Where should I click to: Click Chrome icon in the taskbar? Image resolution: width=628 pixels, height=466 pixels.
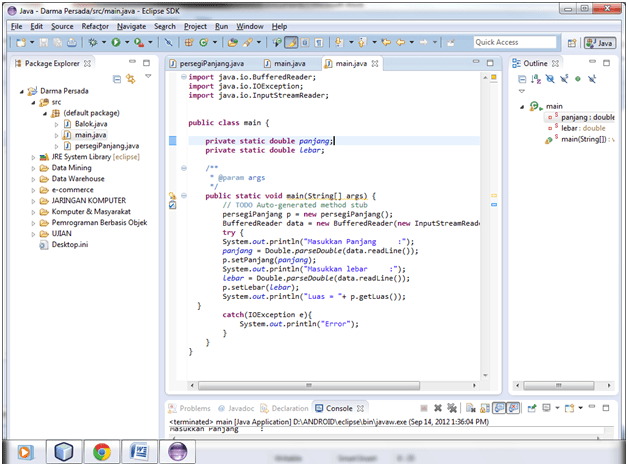coord(102,450)
